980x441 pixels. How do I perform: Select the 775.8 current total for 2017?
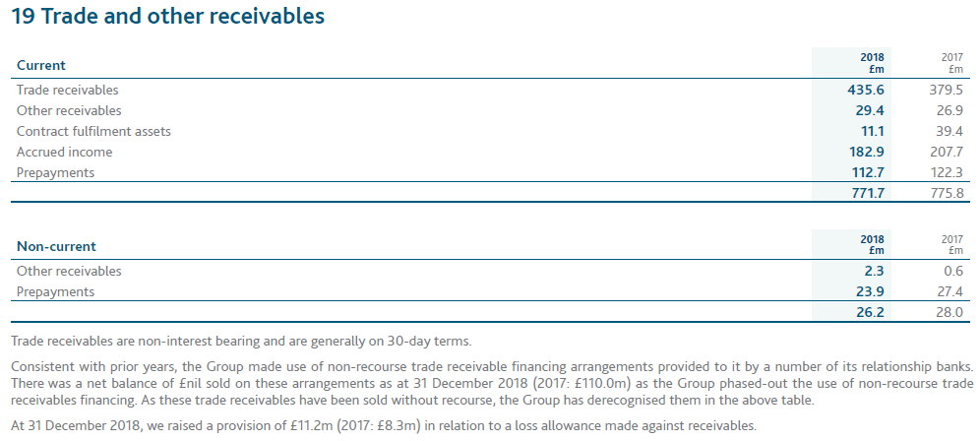tap(945, 194)
